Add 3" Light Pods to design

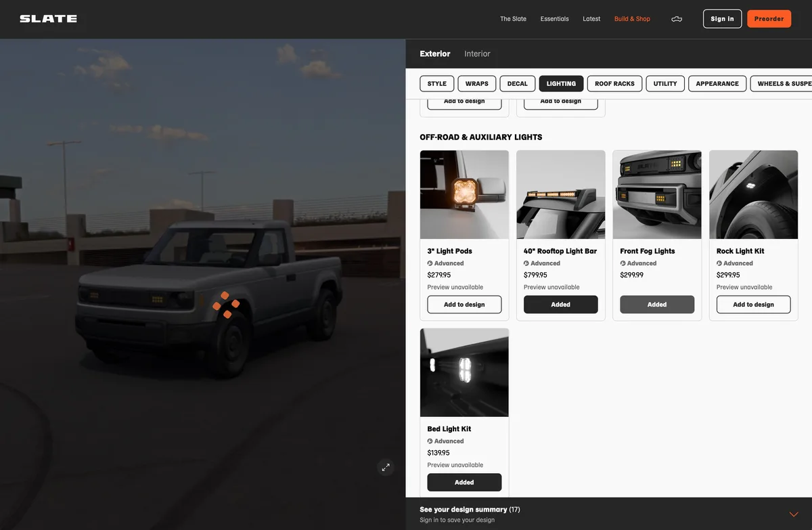coord(464,305)
